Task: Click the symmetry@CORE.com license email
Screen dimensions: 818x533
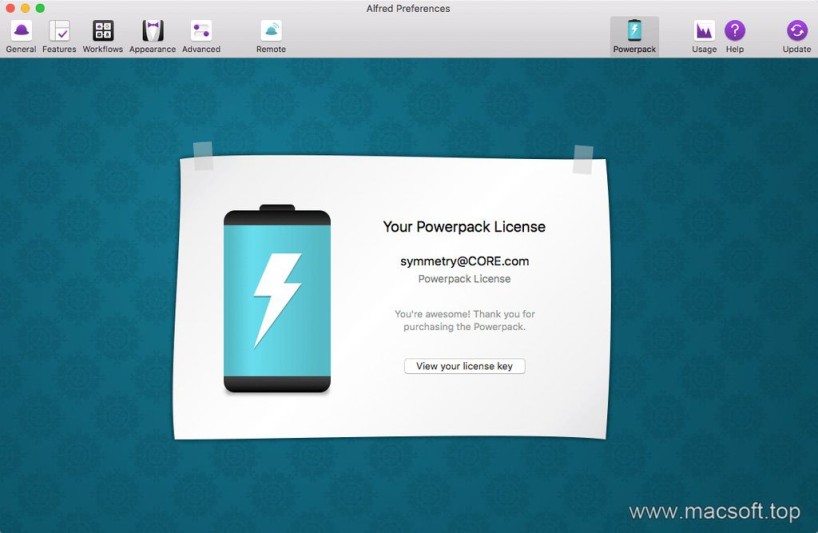Action: click(464, 261)
